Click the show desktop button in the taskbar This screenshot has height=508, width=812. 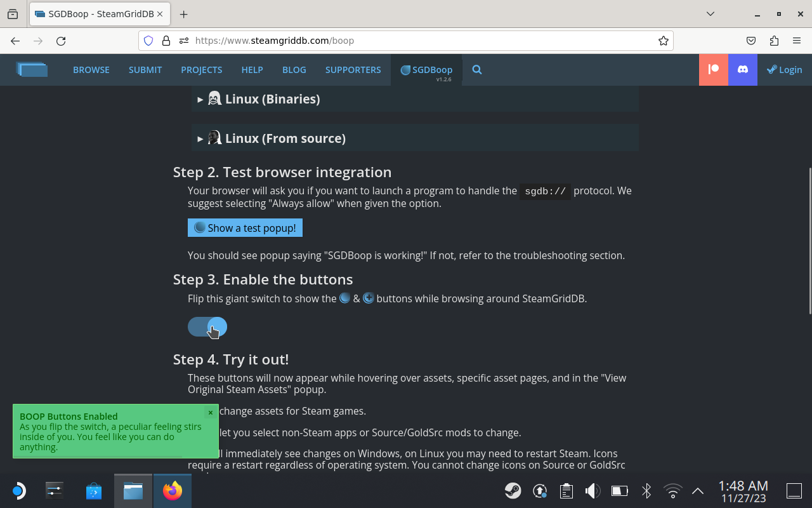coord(794,491)
